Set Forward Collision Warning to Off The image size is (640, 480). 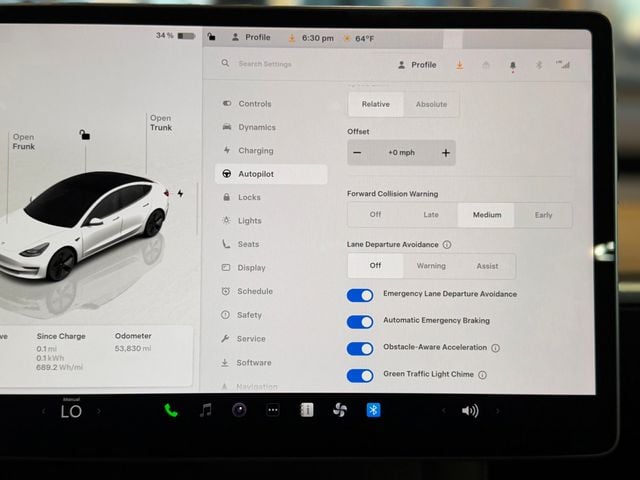pyautogui.click(x=376, y=215)
